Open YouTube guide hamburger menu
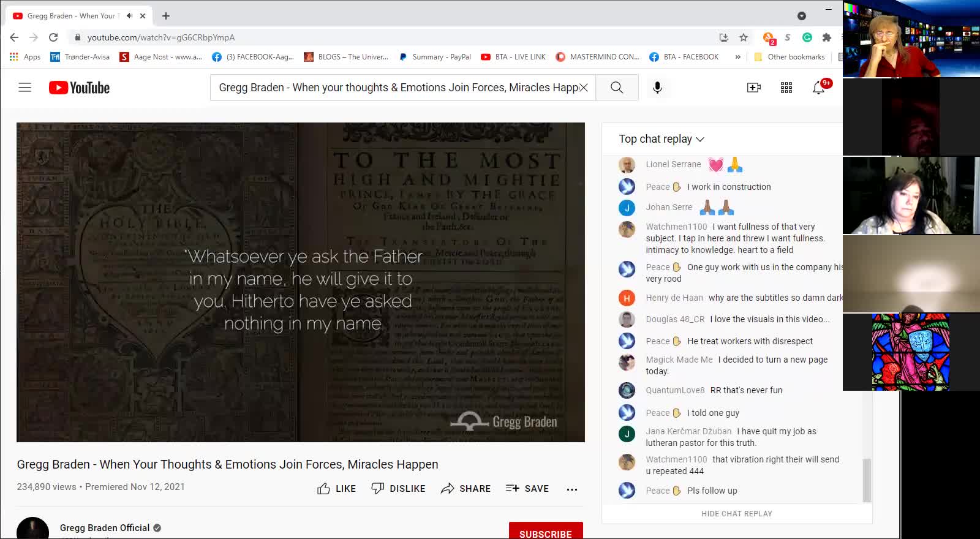 24,88
